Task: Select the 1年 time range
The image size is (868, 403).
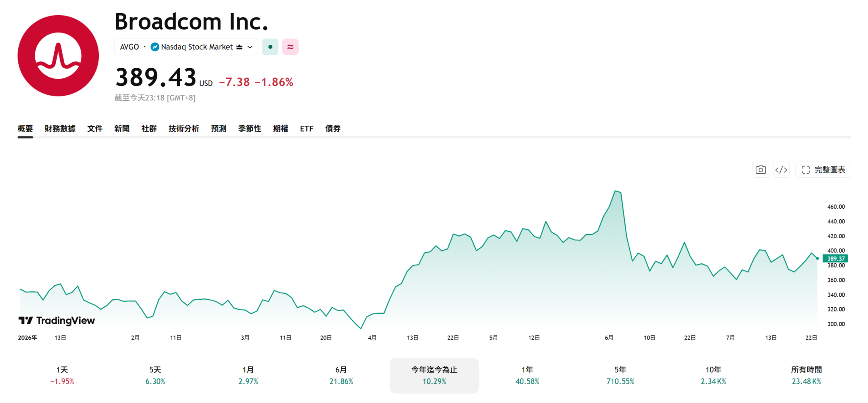Action: point(527,375)
